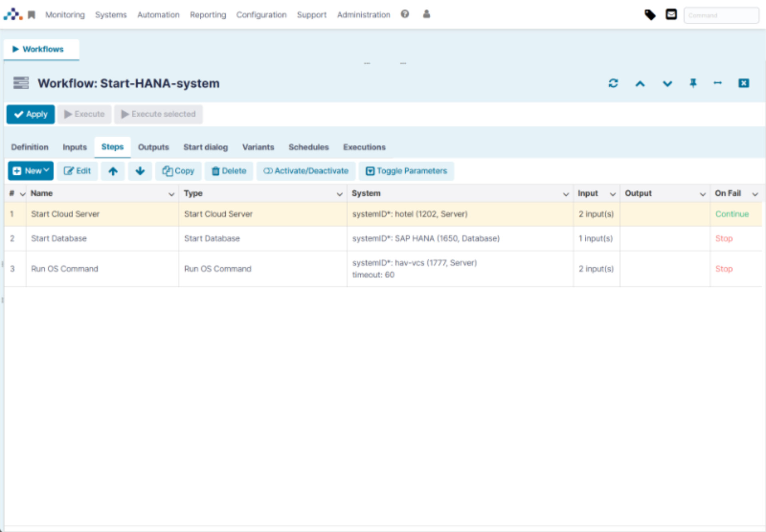The width and height of the screenshot is (766, 532).
Task: Select the Workflows tab
Action: click(x=42, y=49)
